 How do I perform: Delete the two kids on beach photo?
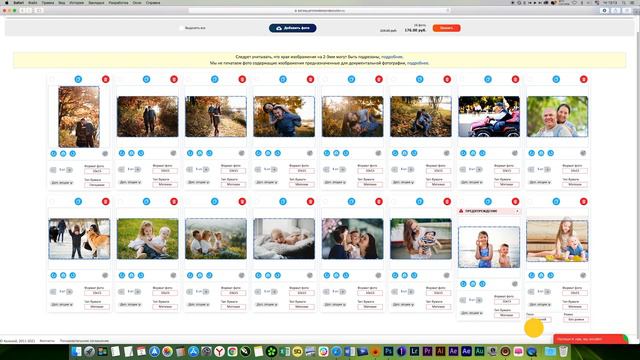tap(516, 201)
